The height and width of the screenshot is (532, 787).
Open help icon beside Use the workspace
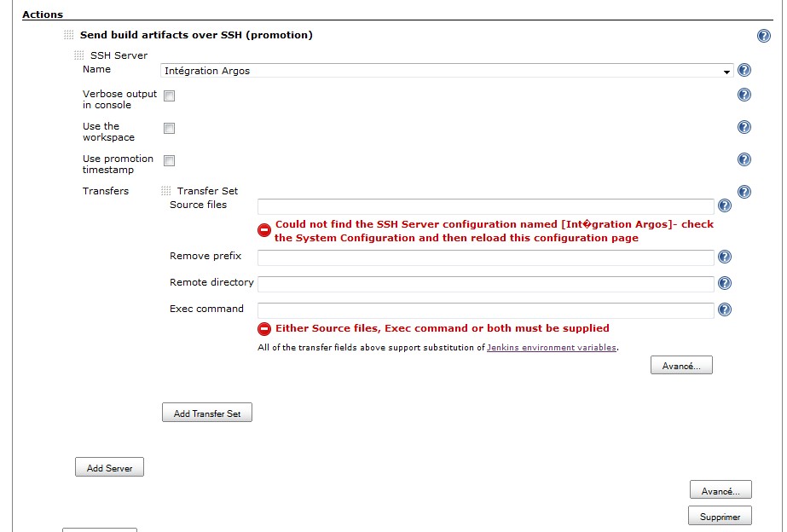coord(744,127)
